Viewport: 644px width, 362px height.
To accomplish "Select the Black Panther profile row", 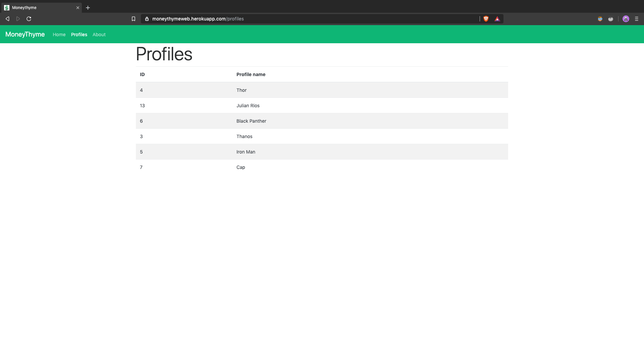I will pos(251,121).
